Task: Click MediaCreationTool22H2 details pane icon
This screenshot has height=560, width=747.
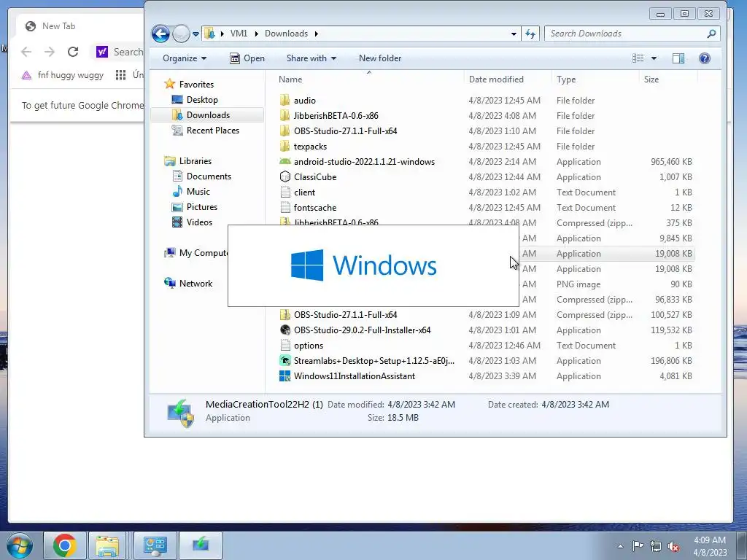Action: pyautogui.click(x=180, y=413)
